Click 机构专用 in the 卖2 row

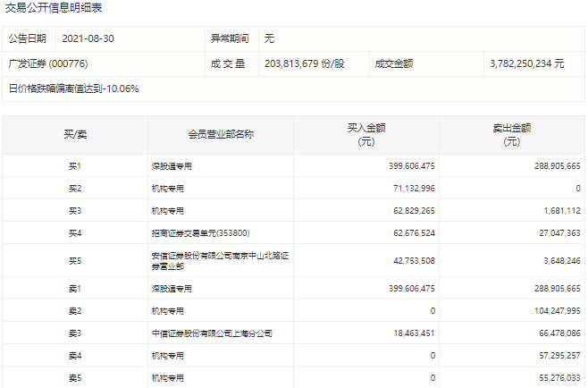[x=168, y=311]
